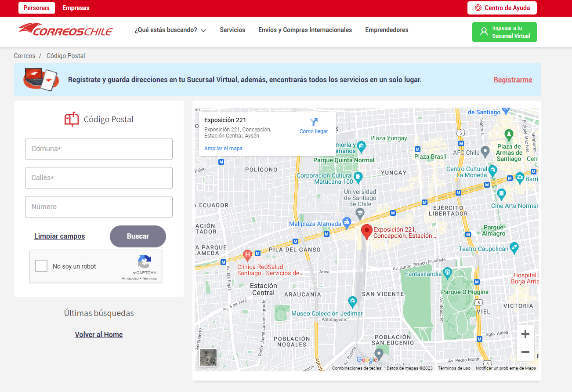Screen dimensions: 572x392
Task: Click the Calles input field
Action: tap(99, 178)
